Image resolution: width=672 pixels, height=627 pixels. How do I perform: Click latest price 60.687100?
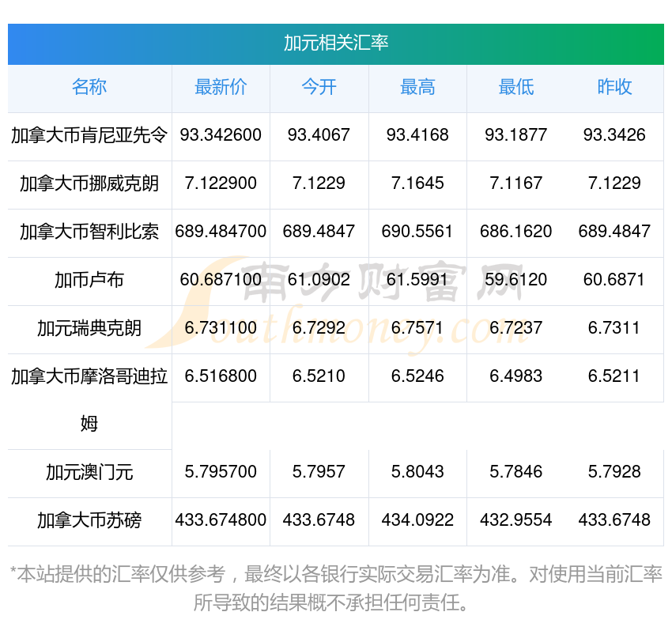point(221,280)
